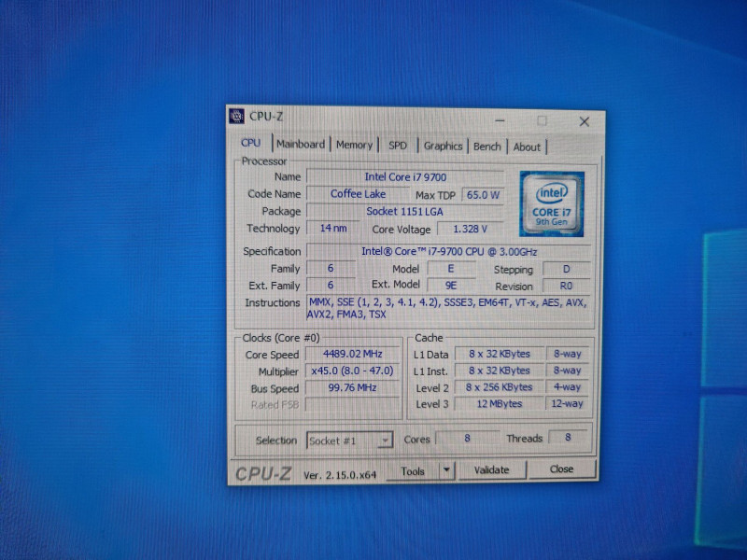
Task: Click the instructions list starting with MMX
Action: pos(448,308)
